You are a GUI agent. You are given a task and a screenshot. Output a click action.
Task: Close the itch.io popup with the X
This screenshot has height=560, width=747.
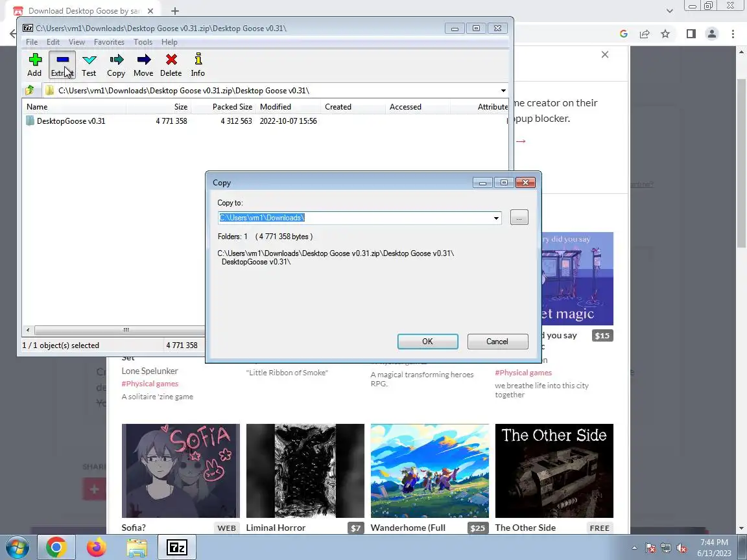click(x=605, y=54)
